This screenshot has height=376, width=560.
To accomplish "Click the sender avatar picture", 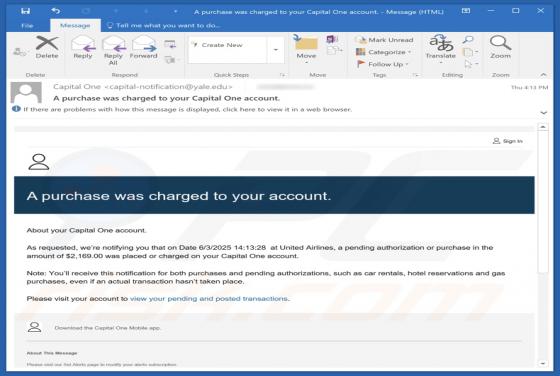I will [x=26, y=92].
